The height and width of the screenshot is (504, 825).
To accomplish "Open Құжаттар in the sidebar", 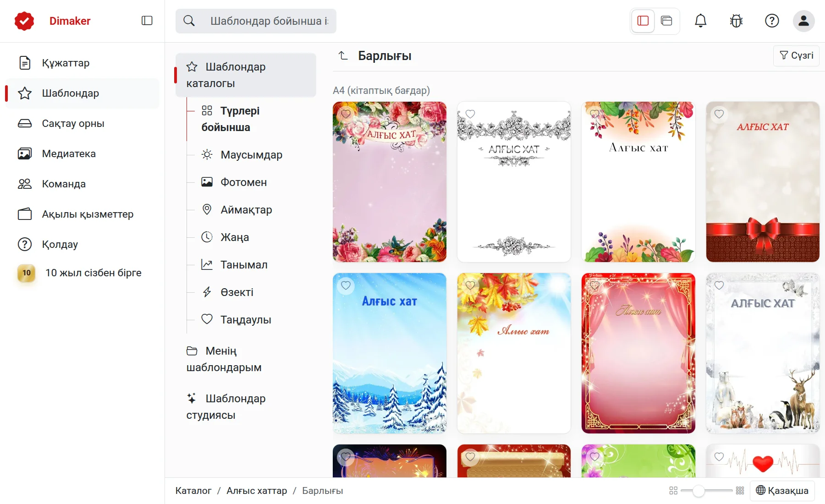I will (x=82, y=63).
